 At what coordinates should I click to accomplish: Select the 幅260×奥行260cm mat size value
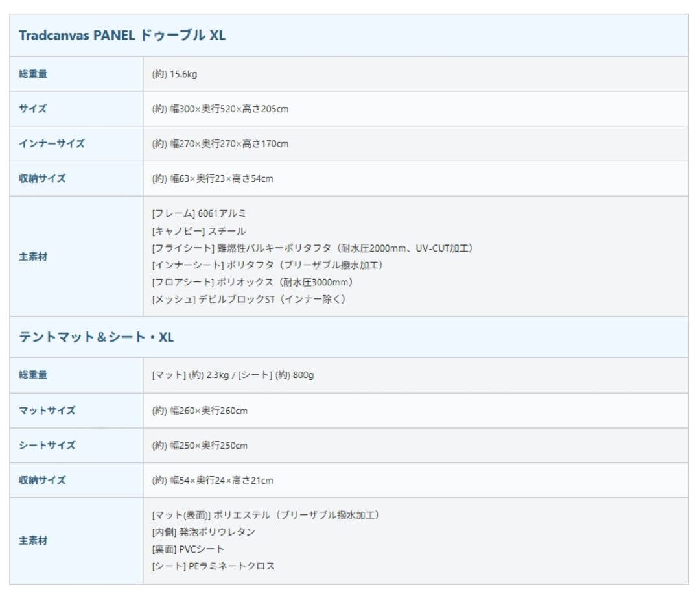point(200,411)
